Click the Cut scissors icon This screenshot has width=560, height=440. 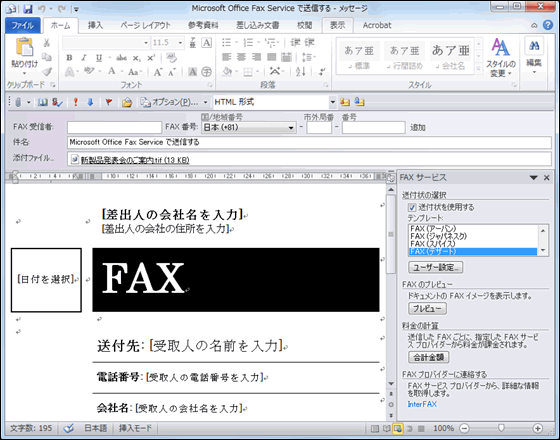tap(47, 43)
